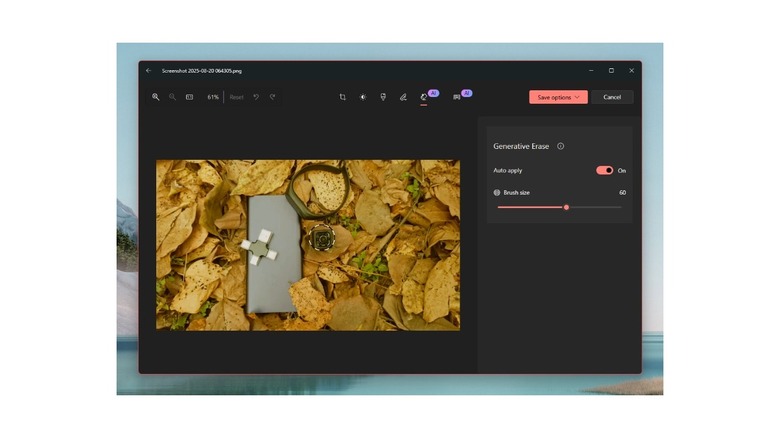Click the back arrow in title bar

click(x=148, y=71)
